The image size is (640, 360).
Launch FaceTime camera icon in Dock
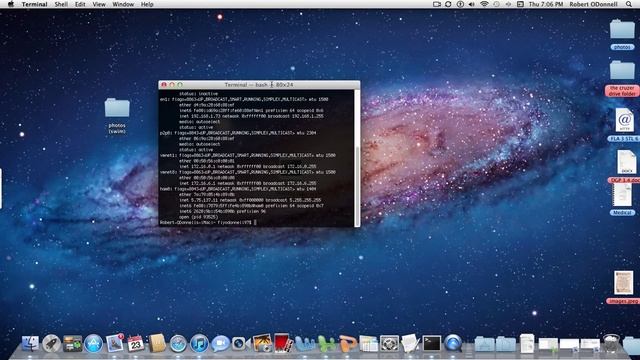click(240, 343)
